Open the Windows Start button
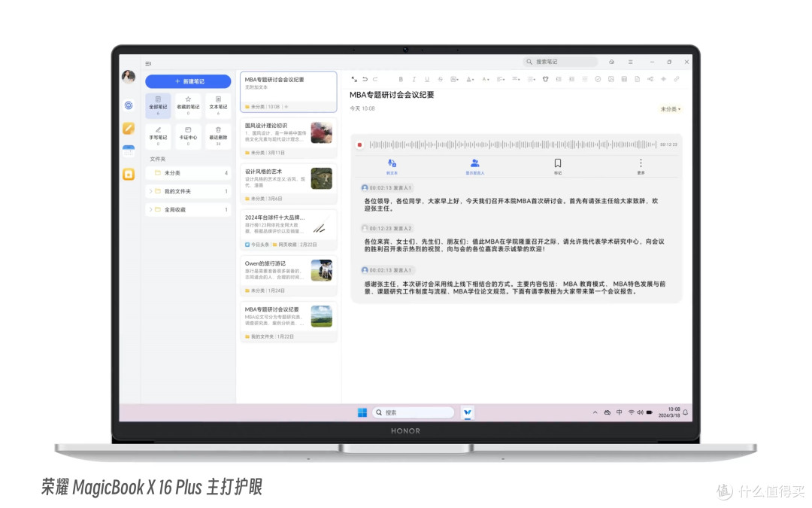Image resolution: width=812 pixels, height=508 pixels. coord(362,412)
